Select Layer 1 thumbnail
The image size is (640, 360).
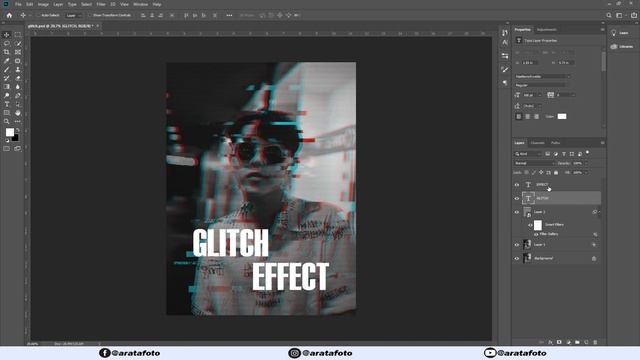[527, 244]
